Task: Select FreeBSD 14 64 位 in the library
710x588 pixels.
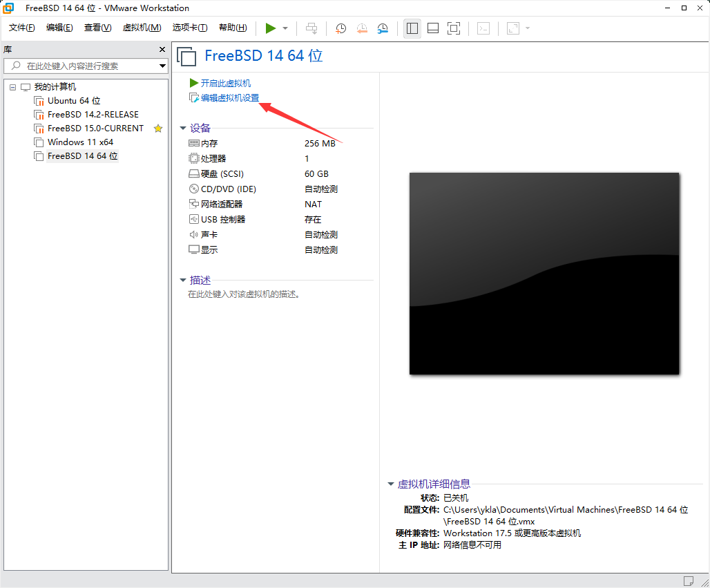Action: tap(82, 156)
